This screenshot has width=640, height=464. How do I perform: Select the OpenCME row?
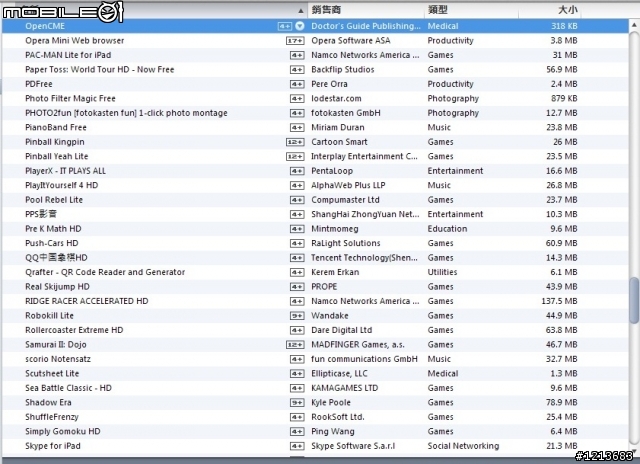click(x=315, y=26)
